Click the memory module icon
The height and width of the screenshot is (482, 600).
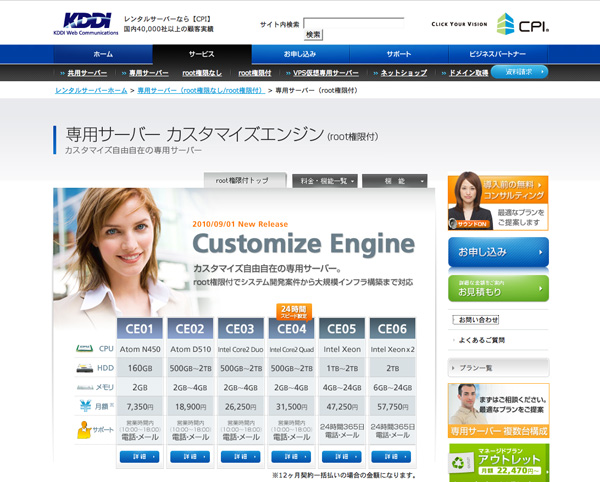(85, 388)
